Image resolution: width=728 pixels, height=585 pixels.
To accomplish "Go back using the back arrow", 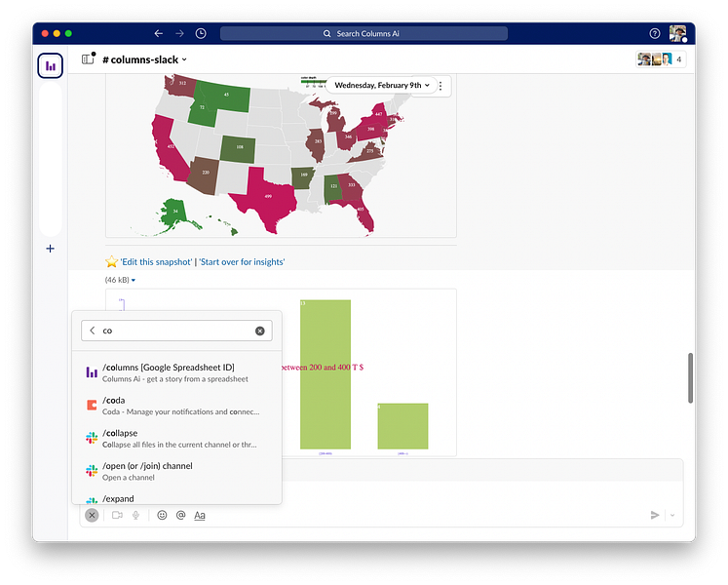I will tap(158, 33).
